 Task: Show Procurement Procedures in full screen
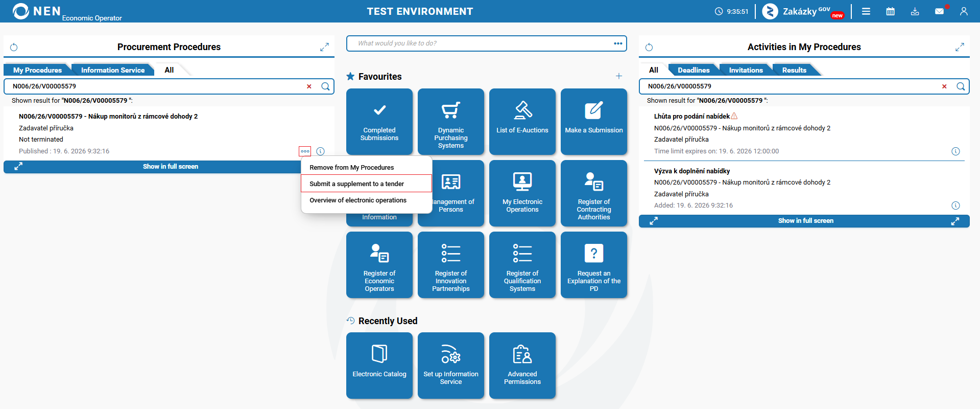click(x=171, y=167)
